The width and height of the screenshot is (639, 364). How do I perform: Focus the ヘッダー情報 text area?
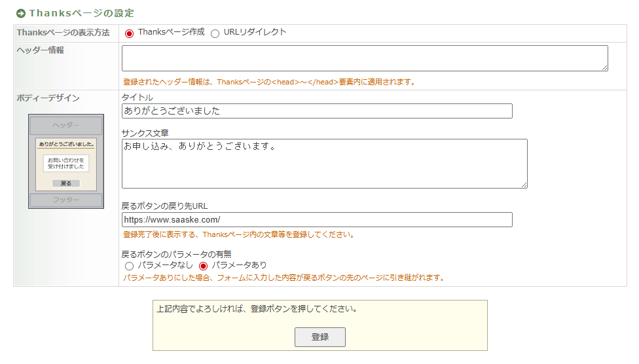[x=364, y=58]
